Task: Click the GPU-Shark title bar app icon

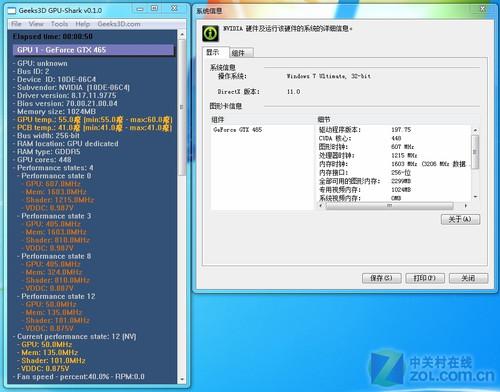Action: click(x=12, y=11)
